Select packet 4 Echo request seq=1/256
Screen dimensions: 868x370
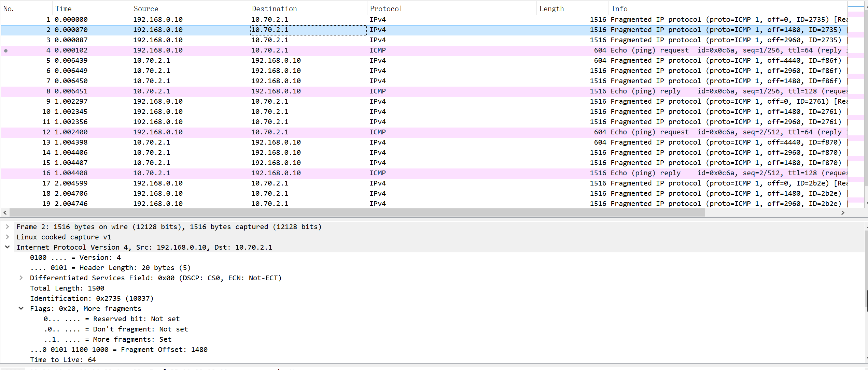pyautogui.click(x=423, y=50)
